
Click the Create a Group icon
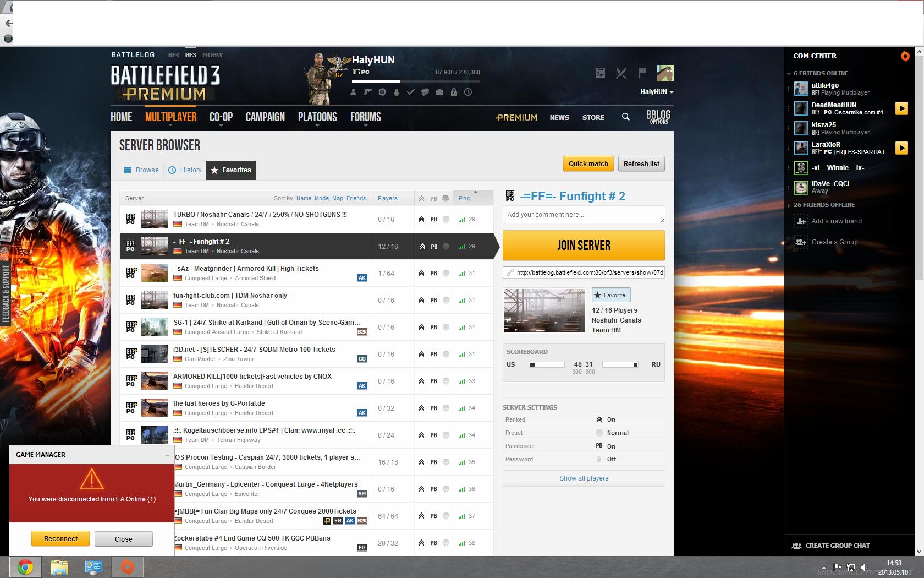[x=800, y=242]
